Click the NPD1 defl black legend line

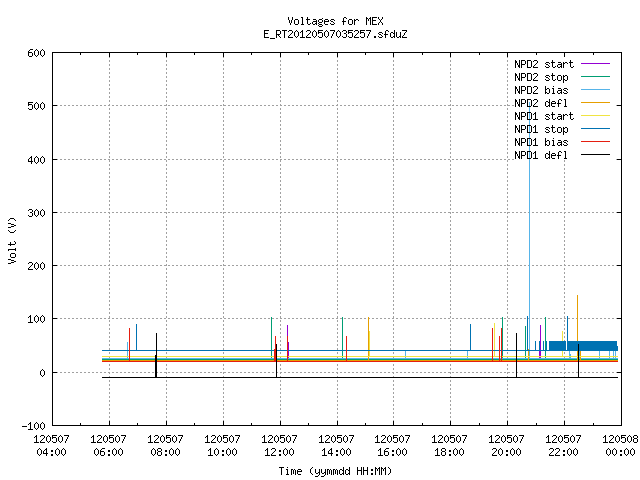(x=595, y=155)
